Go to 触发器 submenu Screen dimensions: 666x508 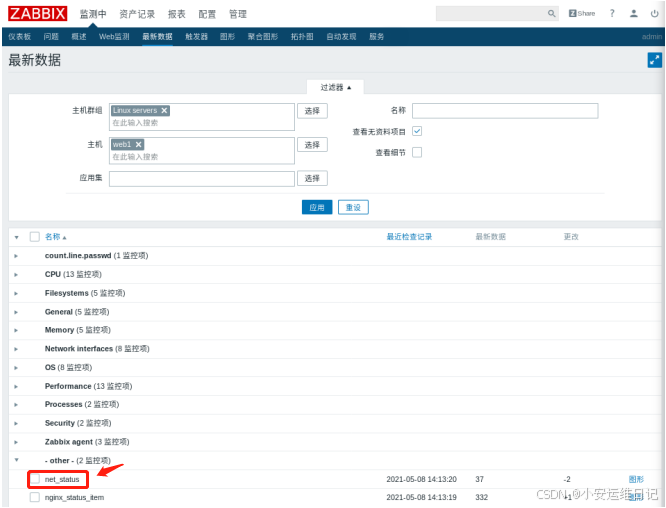click(x=196, y=37)
